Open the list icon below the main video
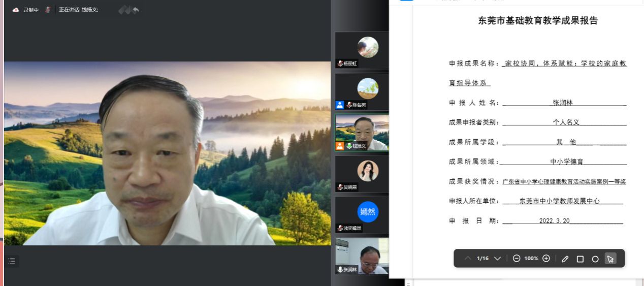The height and width of the screenshot is (286, 644). (12, 261)
